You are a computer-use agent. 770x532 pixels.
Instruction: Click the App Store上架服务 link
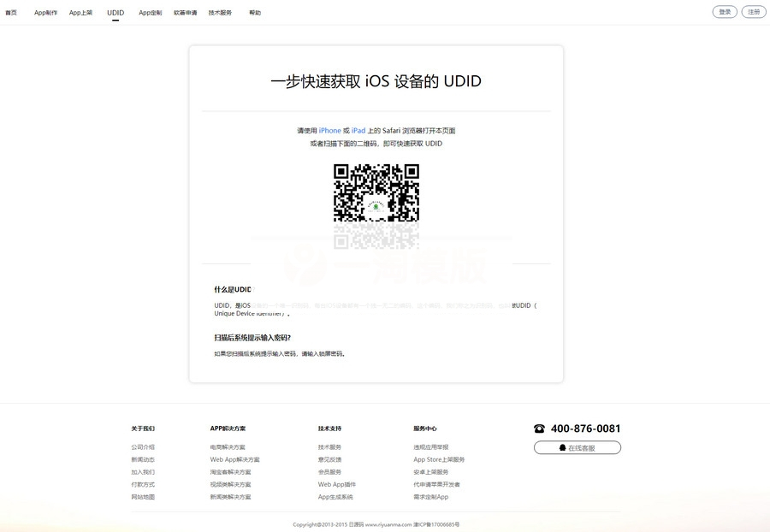[438, 458]
